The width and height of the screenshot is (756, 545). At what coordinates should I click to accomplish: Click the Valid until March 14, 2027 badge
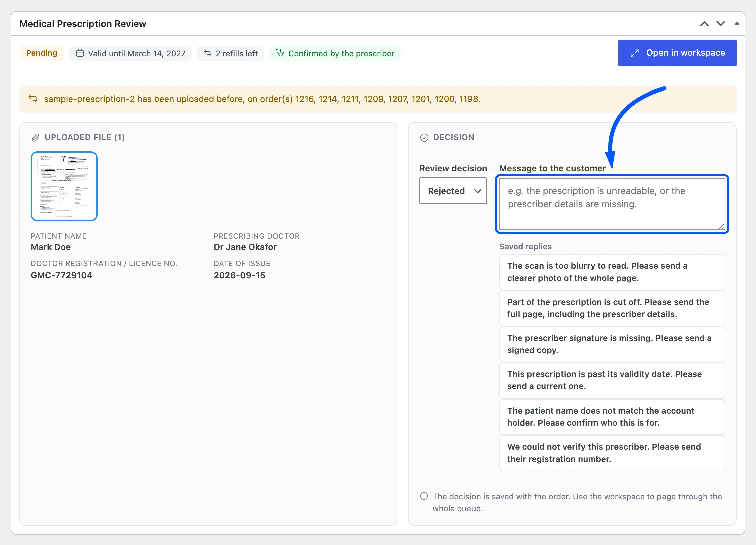pos(131,53)
